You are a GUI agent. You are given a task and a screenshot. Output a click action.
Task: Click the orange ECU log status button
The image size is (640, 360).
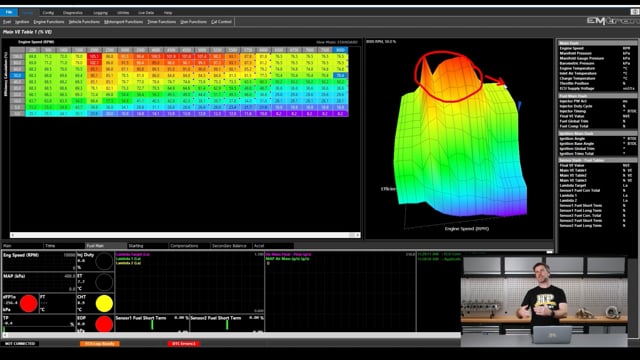click(x=100, y=344)
